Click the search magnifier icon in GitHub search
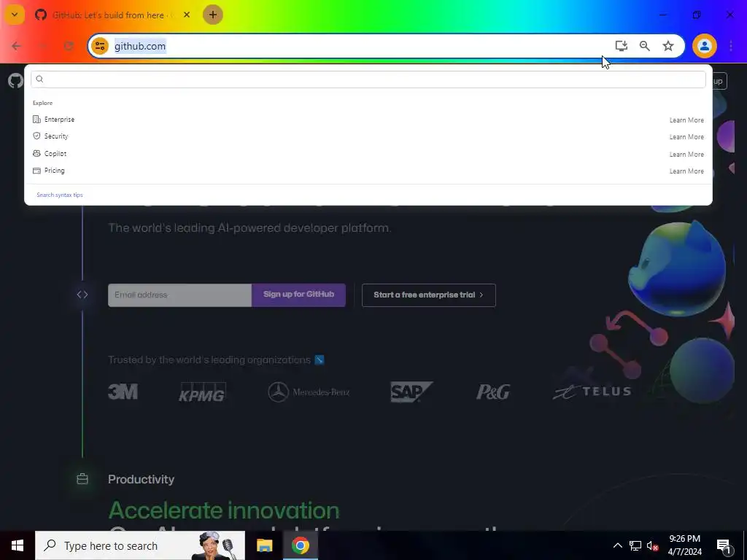The image size is (747, 560). [x=39, y=79]
